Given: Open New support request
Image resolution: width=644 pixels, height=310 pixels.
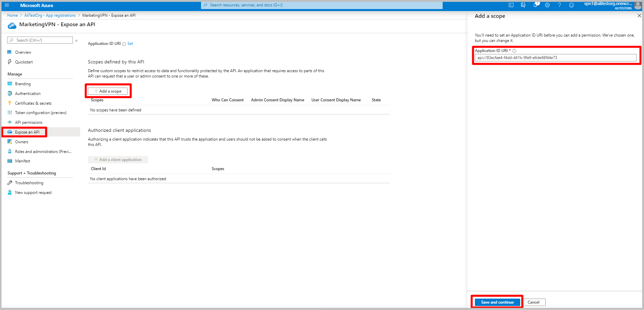Looking at the screenshot, I should tap(33, 193).
